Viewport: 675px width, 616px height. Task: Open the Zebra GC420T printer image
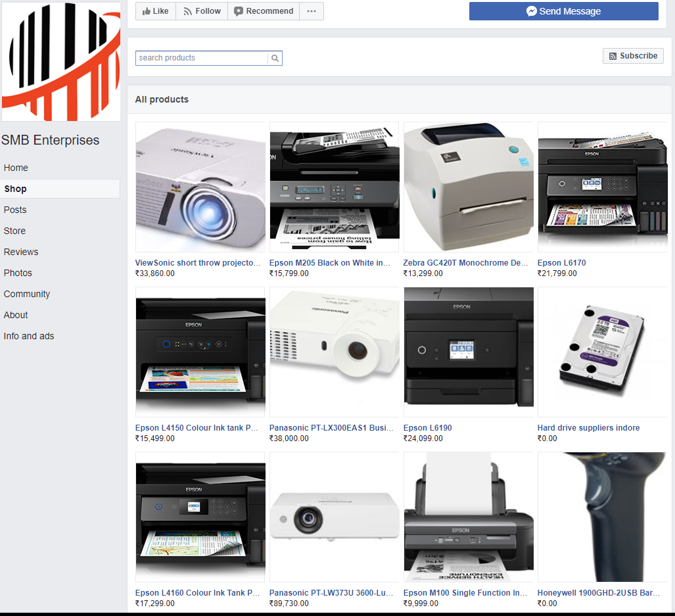point(469,187)
